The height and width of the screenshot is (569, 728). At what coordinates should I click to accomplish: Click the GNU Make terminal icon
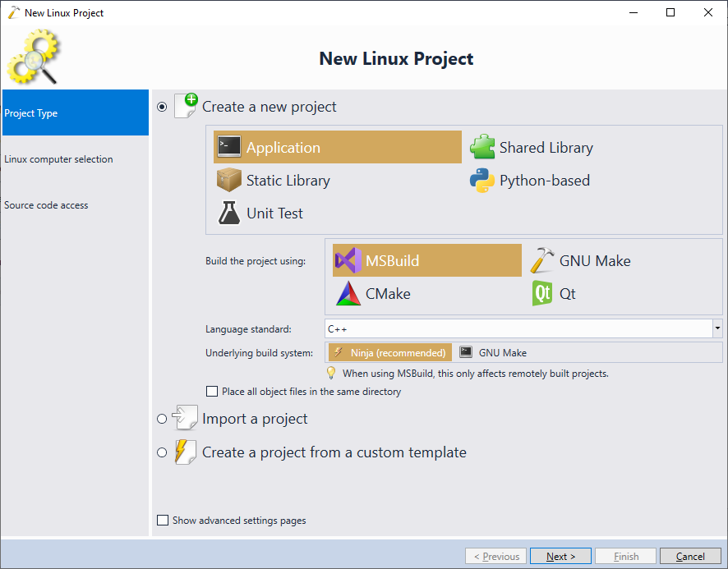466,352
